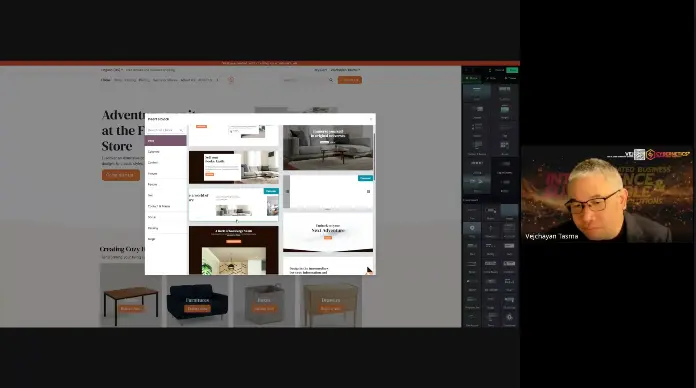Select the highlighted Intro category in block dialog
This screenshot has width=696, height=388.
coord(166,141)
